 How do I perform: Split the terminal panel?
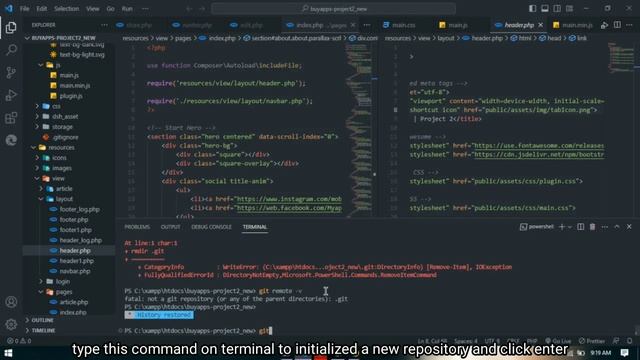(x=580, y=227)
